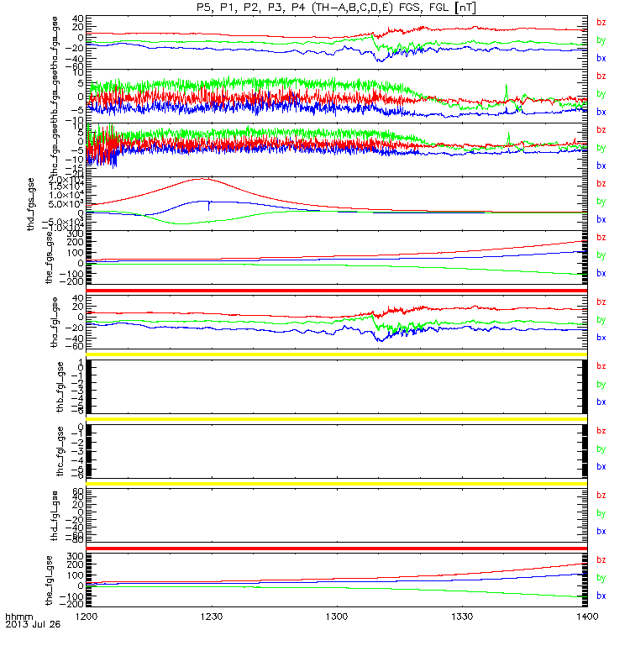Click the by legend of the thd_fgs panel
Viewport: 630px width, 672px height.
coord(601,202)
